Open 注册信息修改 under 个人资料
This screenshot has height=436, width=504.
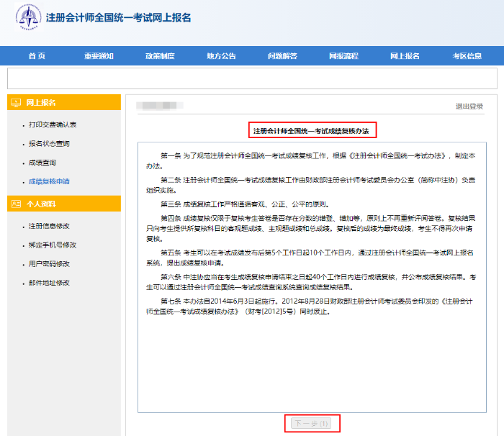tap(49, 227)
